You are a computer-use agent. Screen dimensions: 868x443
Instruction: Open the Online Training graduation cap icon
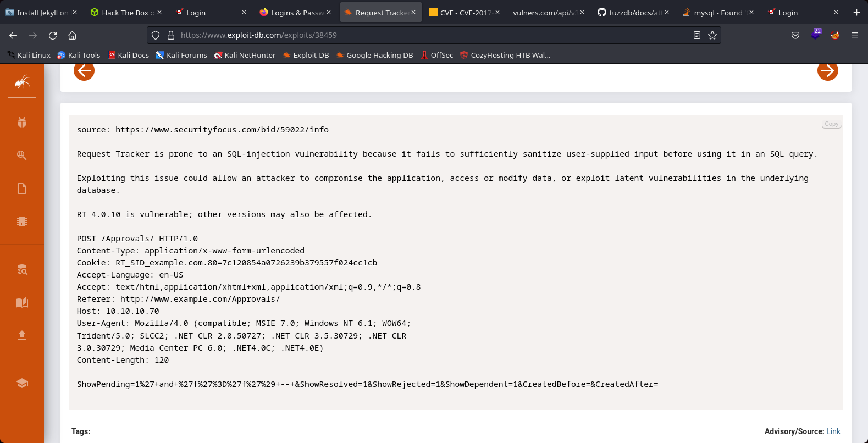[x=22, y=383]
